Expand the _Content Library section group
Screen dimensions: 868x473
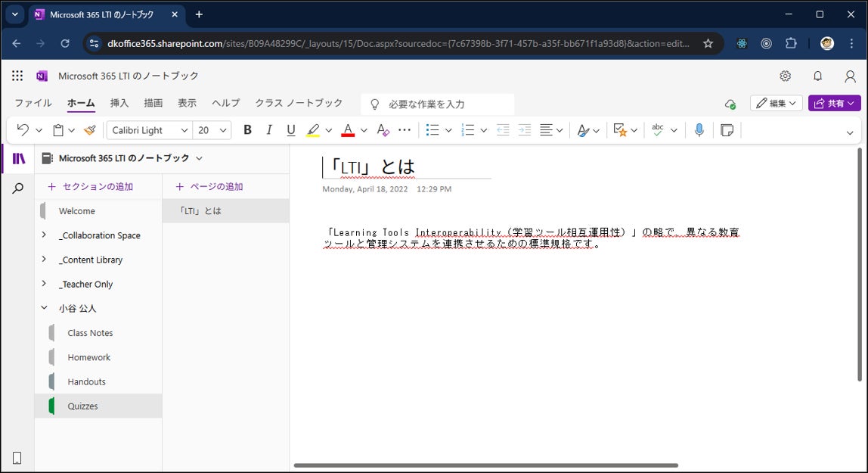[44, 260]
